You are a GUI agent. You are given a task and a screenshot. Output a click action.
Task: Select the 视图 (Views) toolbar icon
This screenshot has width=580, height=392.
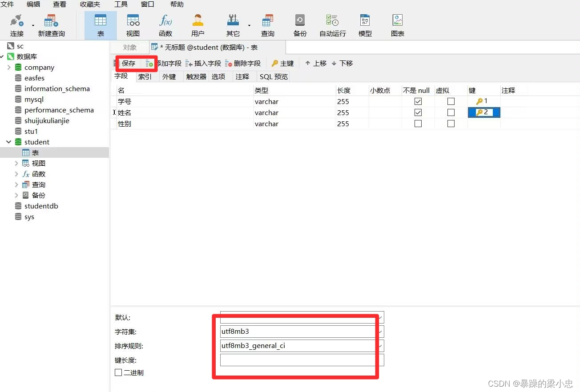coord(133,24)
